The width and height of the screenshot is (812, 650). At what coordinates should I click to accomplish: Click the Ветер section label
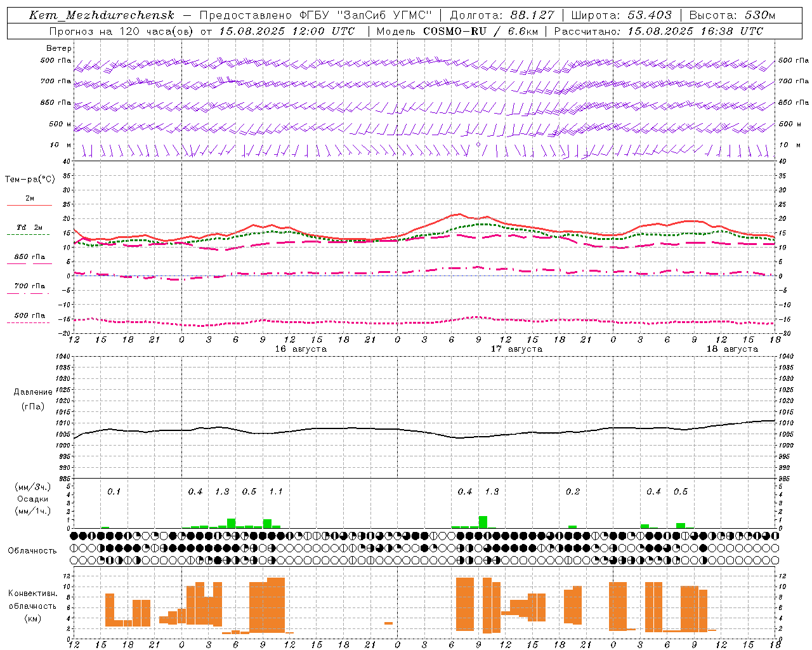pos(59,48)
